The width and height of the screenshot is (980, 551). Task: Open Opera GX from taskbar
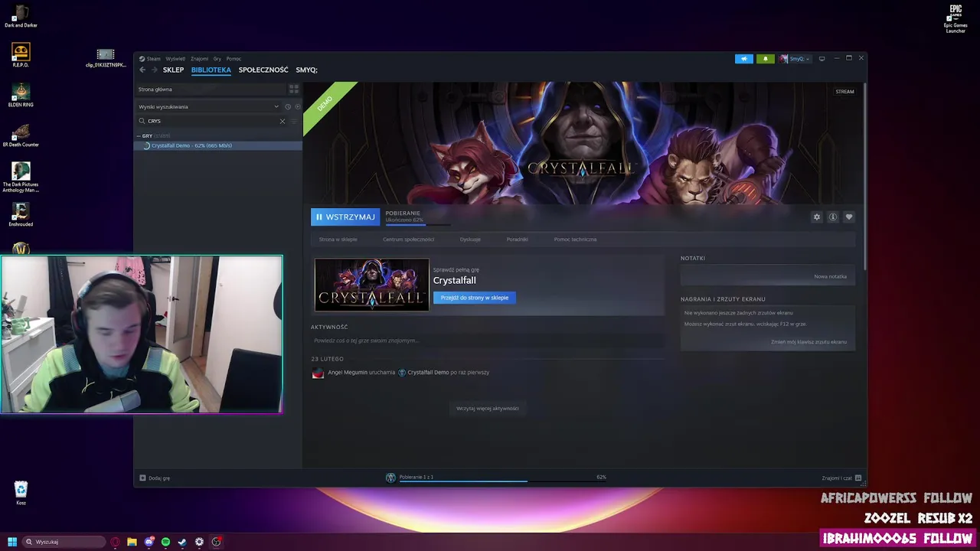(115, 542)
